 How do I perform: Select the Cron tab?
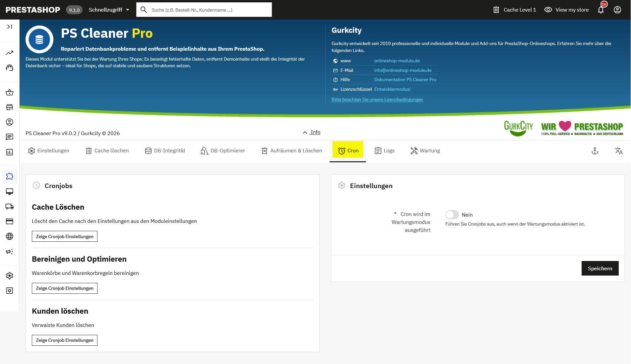[x=348, y=151]
